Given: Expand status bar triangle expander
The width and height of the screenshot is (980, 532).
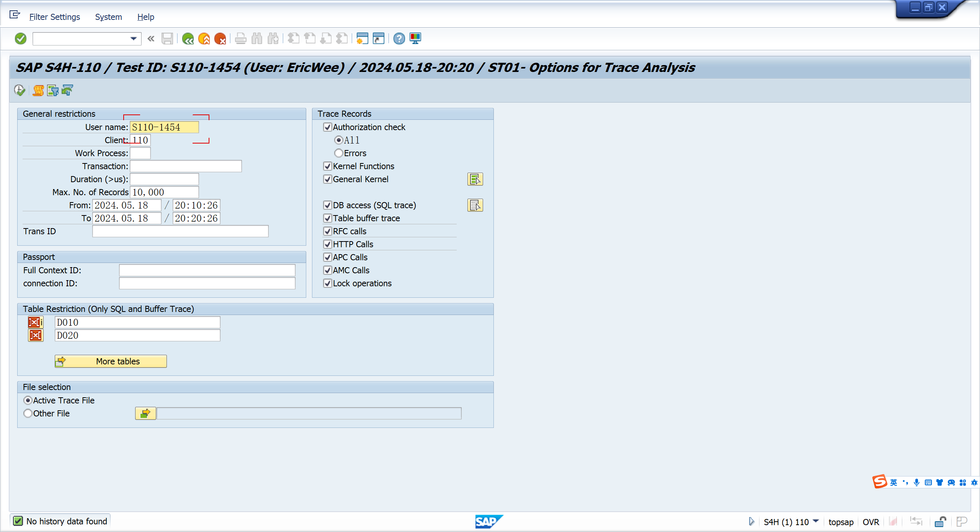Looking at the screenshot, I should [x=751, y=521].
